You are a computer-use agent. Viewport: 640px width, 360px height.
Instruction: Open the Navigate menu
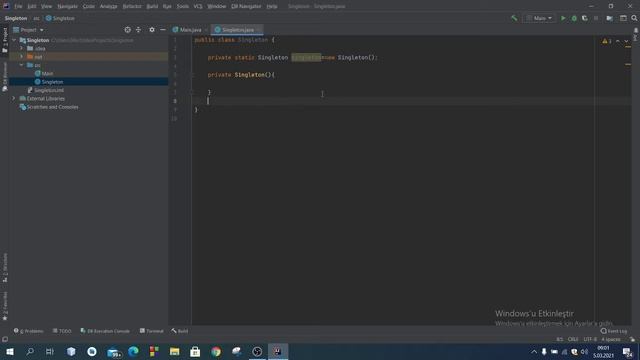[67, 6]
